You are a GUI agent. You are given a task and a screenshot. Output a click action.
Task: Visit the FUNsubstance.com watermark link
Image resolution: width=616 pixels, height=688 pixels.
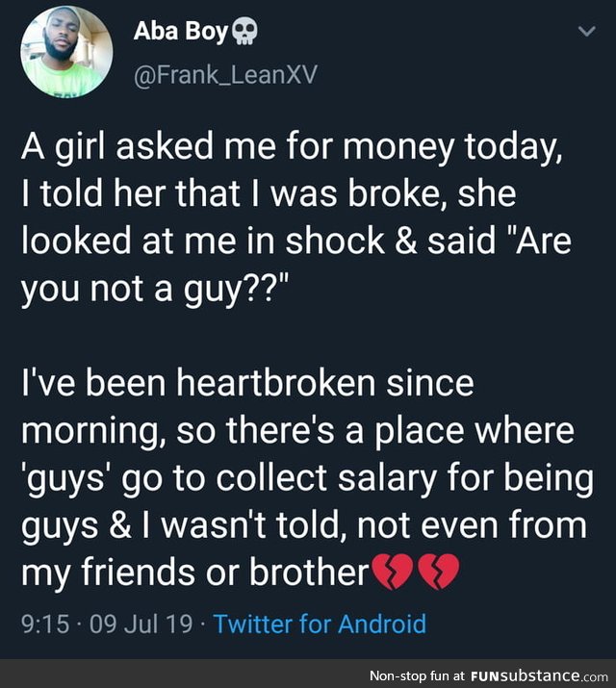539,675
